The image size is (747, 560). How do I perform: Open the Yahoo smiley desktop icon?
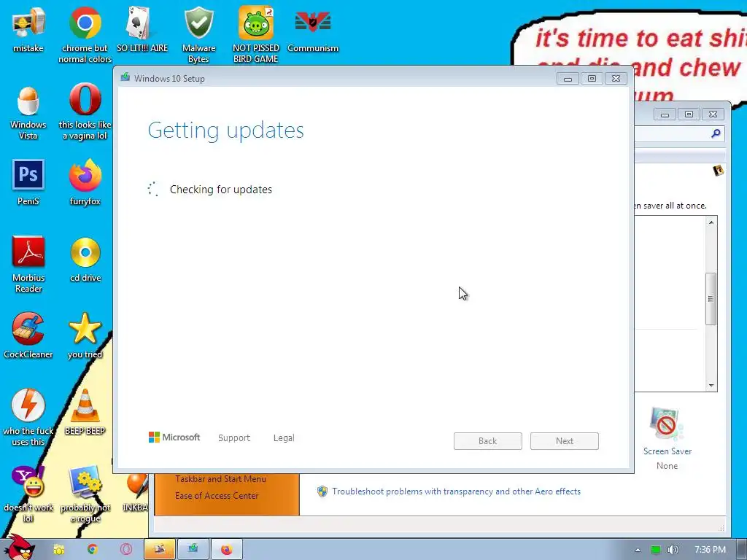28,494
